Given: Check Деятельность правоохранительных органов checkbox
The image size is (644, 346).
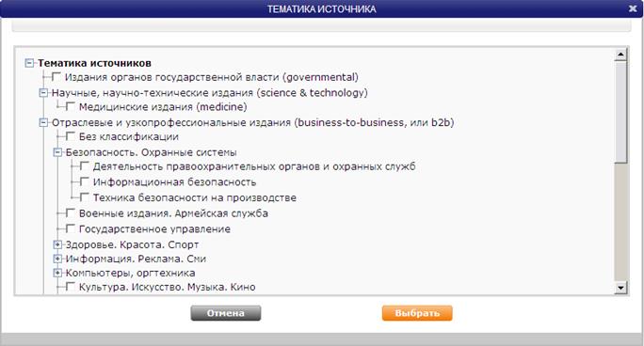Looking at the screenshot, I should (85, 166).
